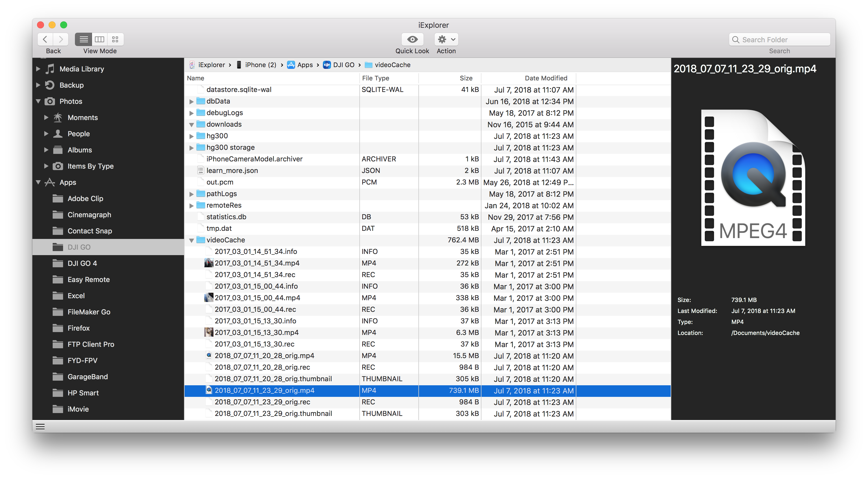Click the Back arrow button

tap(45, 39)
